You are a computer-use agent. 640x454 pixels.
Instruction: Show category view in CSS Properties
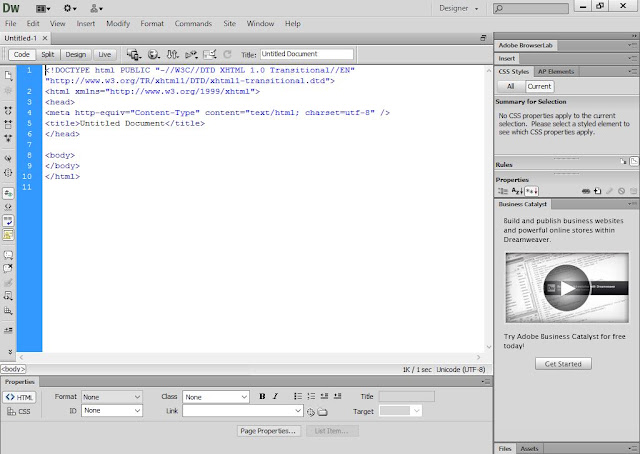pos(502,191)
